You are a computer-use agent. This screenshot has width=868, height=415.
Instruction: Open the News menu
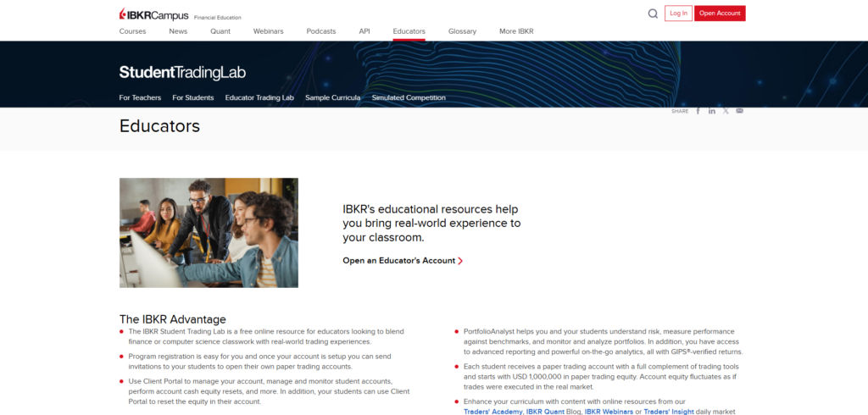[x=178, y=31]
